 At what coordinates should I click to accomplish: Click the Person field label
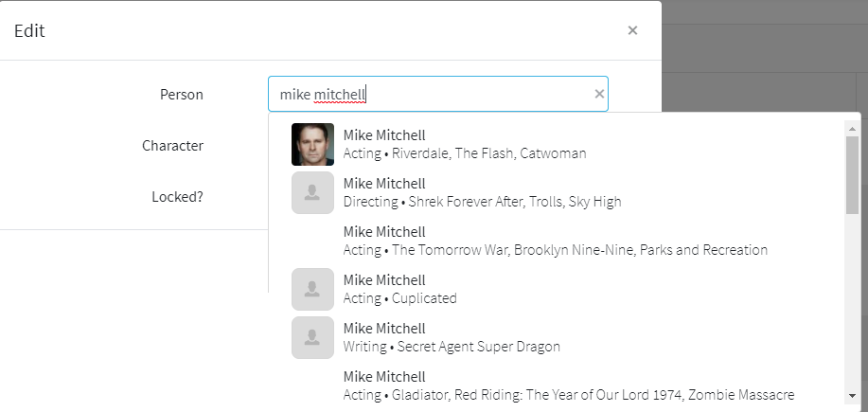click(182, 95)
